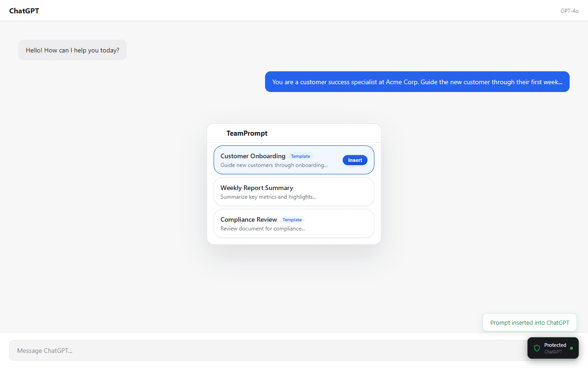588x368 pixels.
Task: Click the shield icon on the Protected badge
Action: (537, 348)
